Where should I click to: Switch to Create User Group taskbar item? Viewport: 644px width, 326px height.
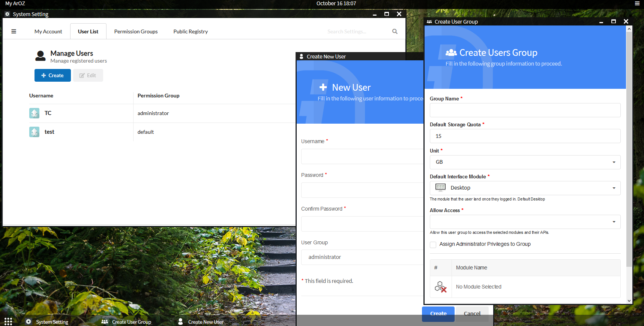126,322
